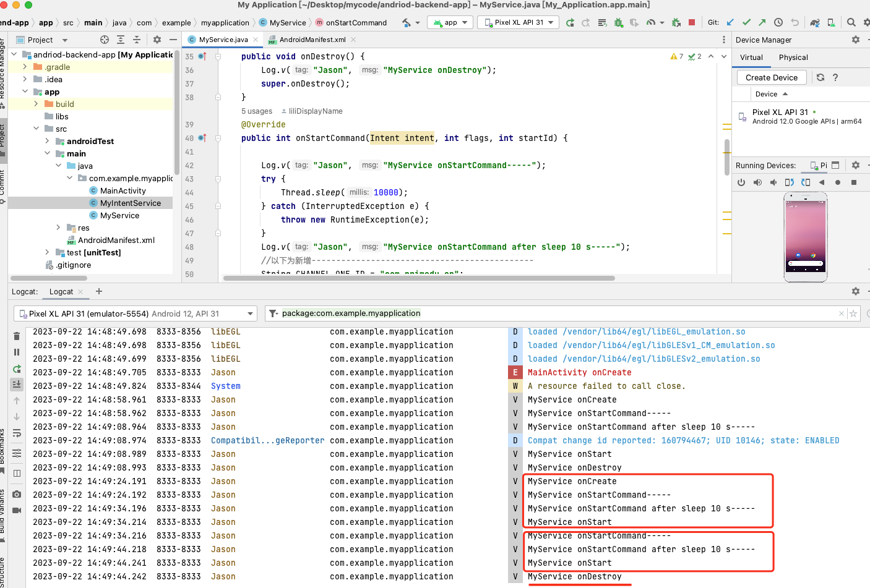Click emulator Back triangle button
Viewport: 870px width, 588px height.
pyautogui.click(x=822, y=182)
